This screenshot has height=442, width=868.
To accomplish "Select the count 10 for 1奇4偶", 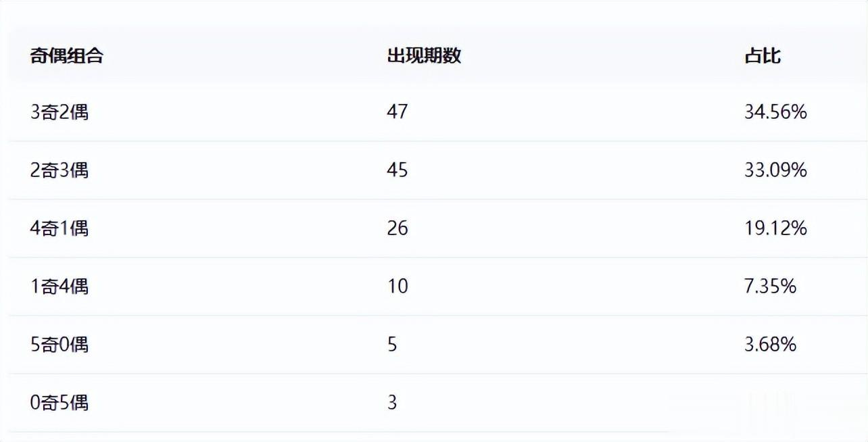I will pyautogui.click(x=397, y=287).
